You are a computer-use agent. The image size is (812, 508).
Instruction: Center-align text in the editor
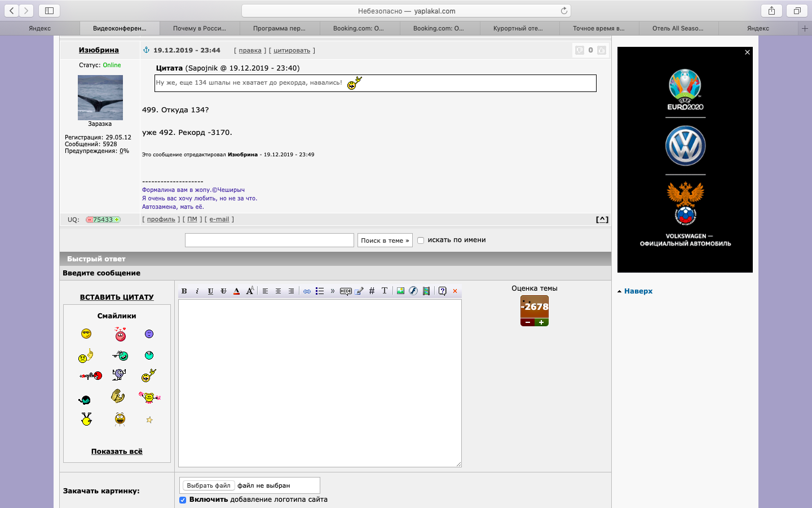click(x=278, y=291)
